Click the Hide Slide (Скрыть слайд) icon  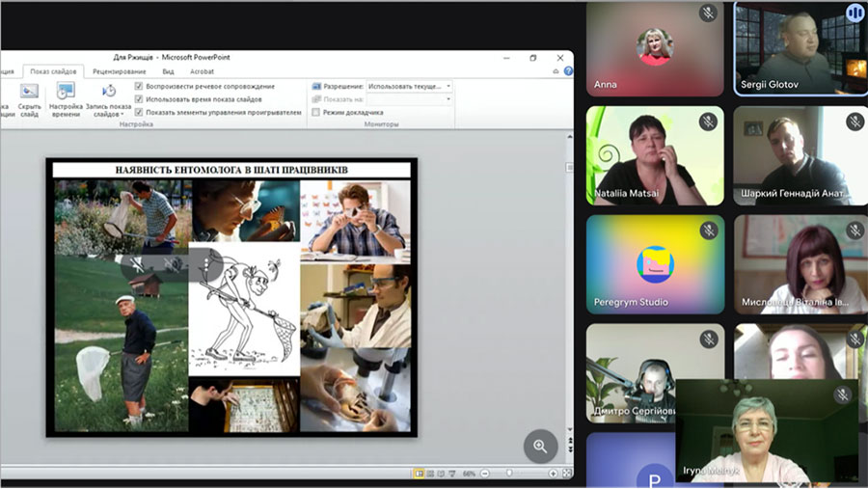click(29, 93)
